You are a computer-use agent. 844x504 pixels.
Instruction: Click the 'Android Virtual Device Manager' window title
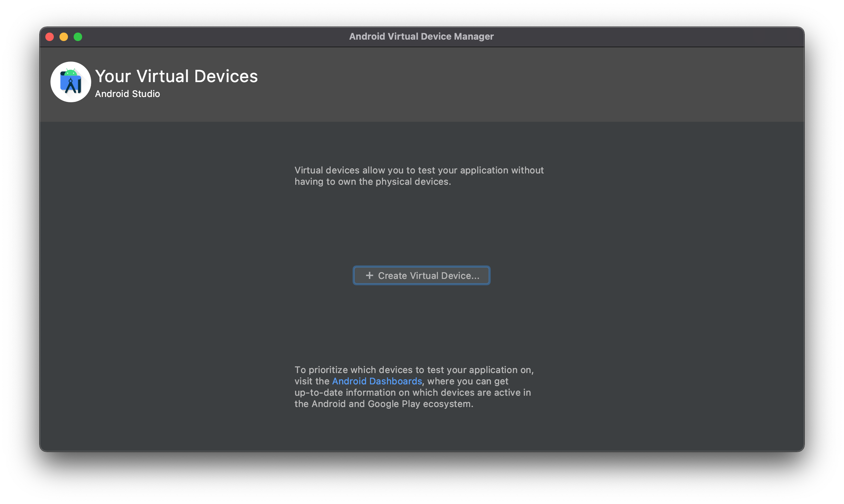(421, 36)
